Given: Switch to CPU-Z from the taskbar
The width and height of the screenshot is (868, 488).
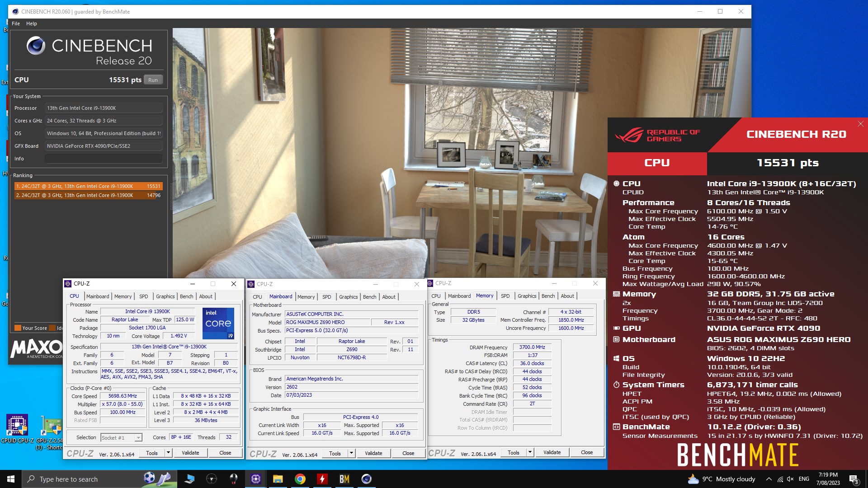Looking at the screenshot, I should click(x=256, y=479).
